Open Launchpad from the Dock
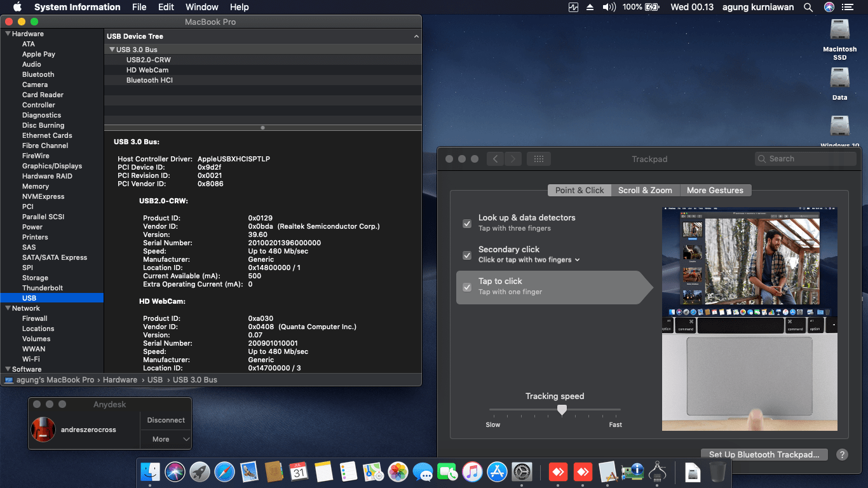 (200, 472)
